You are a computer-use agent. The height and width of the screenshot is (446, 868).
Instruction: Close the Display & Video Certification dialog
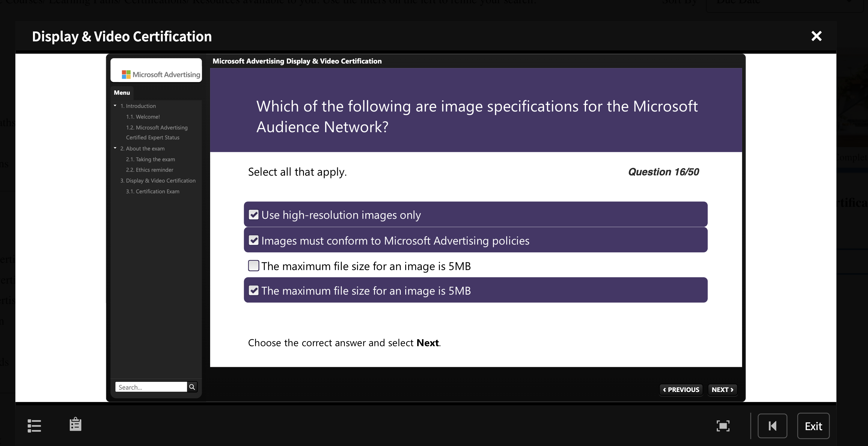point(816,36)
